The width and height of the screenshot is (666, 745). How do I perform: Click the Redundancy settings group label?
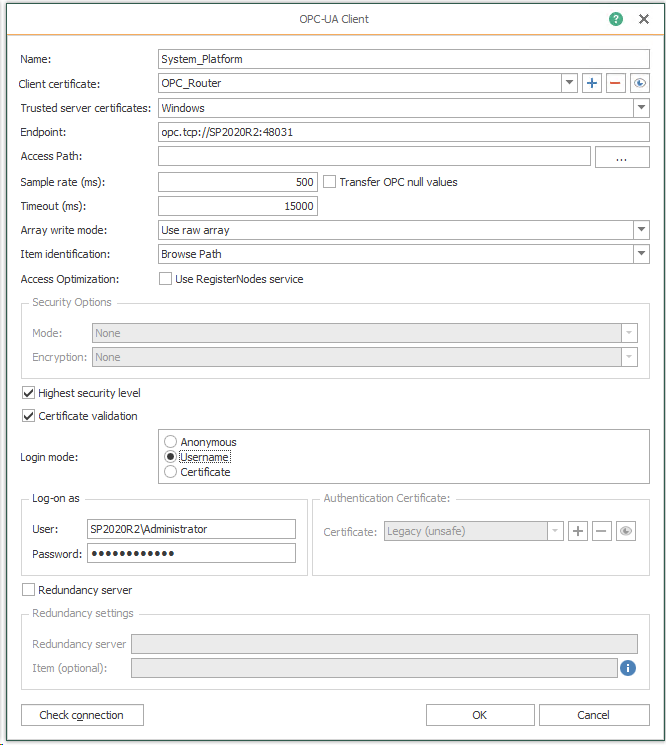(83, 613)
